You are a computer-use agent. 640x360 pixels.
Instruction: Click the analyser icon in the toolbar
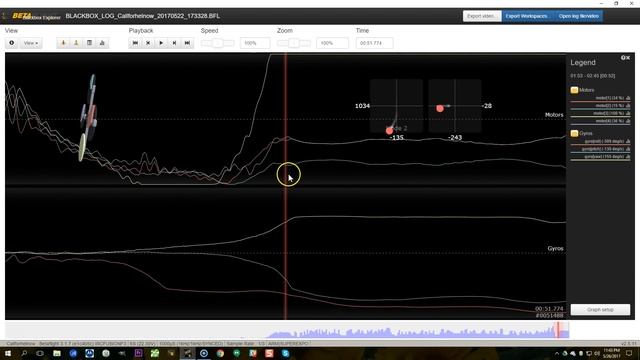(102, 43)
